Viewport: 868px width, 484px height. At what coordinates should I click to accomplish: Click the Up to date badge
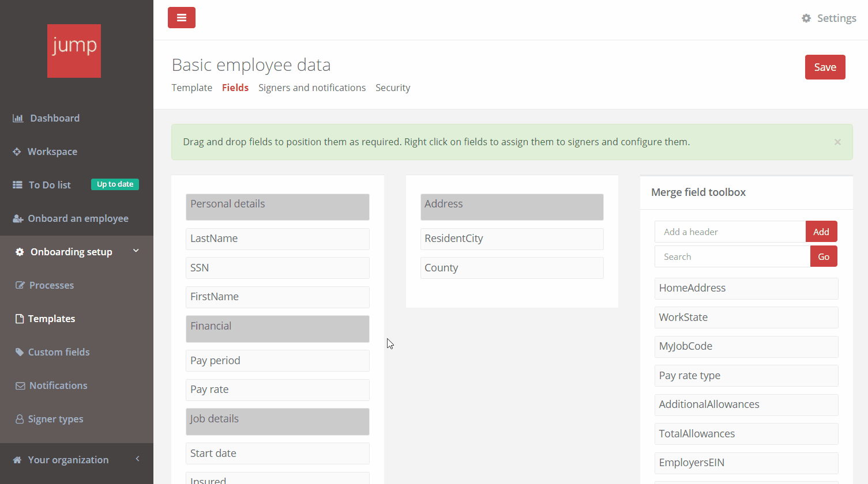click(115, 184)
